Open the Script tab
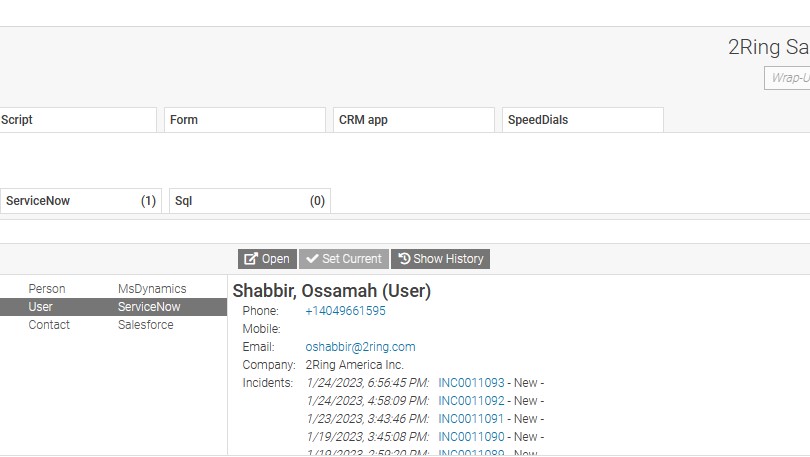Screen dimensions: 810x457 point(77,120)
